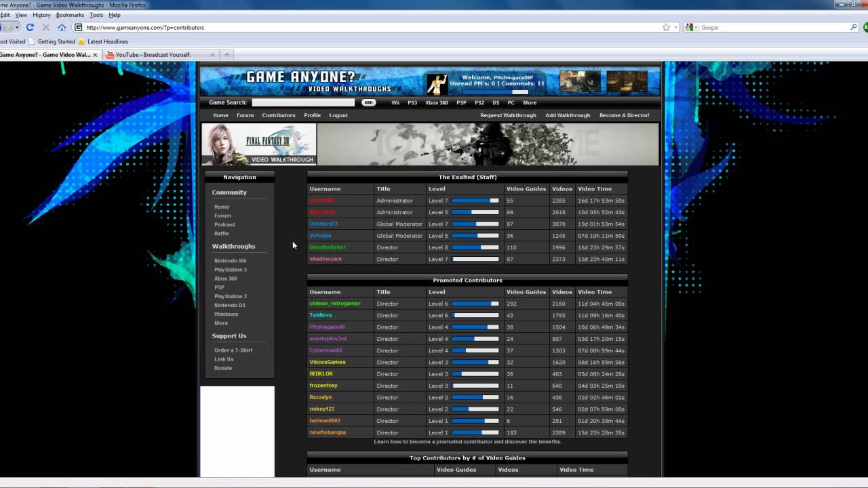Open shadowzack's user profile
Viewport: 868px width, 488px height.
point(325,259)
